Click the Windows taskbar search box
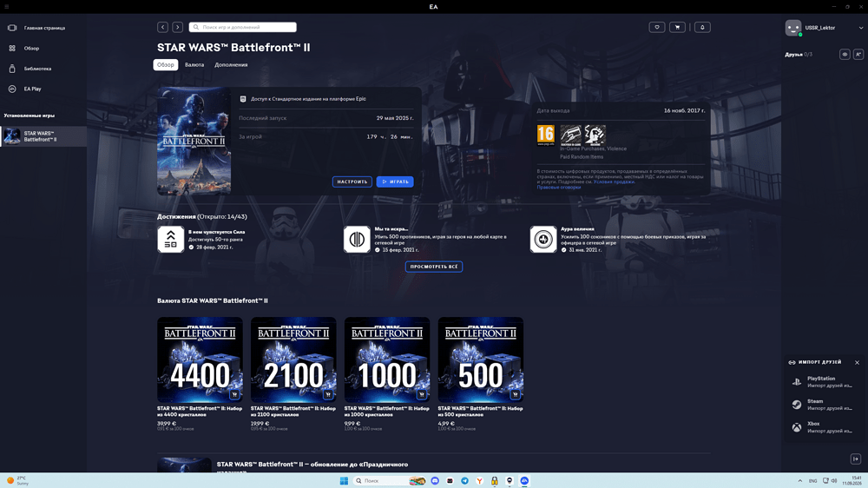 point(390,480)
